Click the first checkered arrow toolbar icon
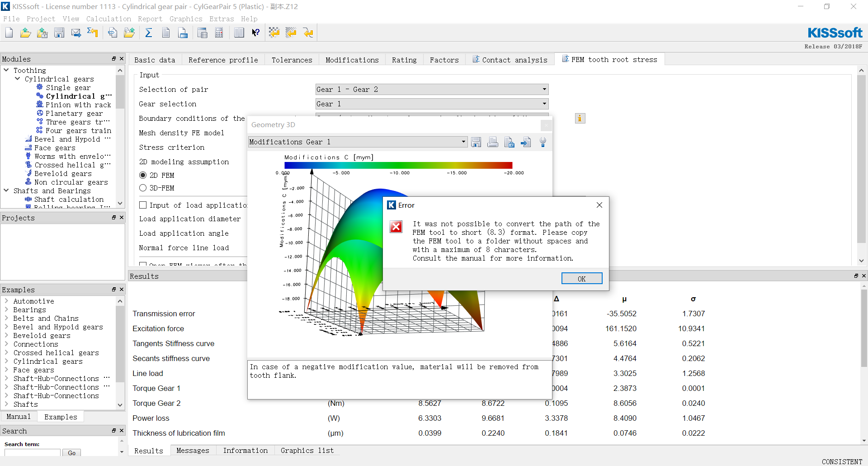868x466 pixels. point(274,33)
